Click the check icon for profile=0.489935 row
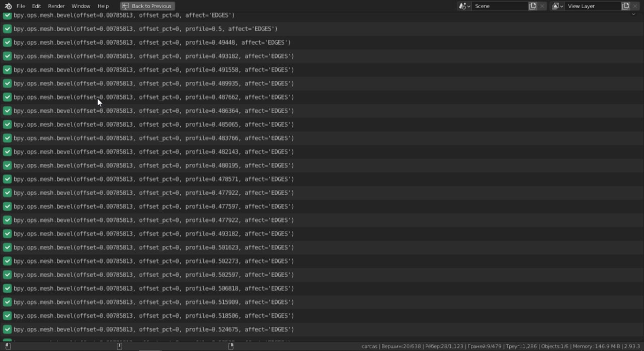The width and height of the screenshot is (644, 351). pos(7,83)
